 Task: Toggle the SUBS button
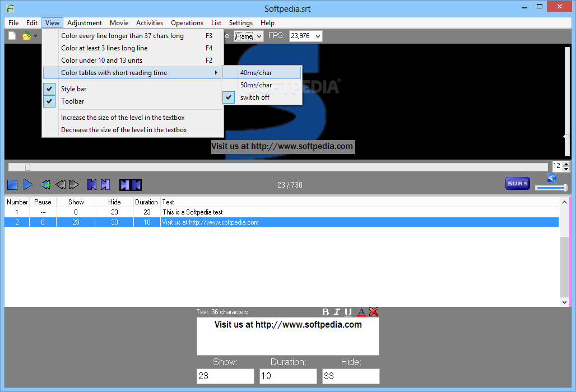pyautogui.click(x=518, y=184)
